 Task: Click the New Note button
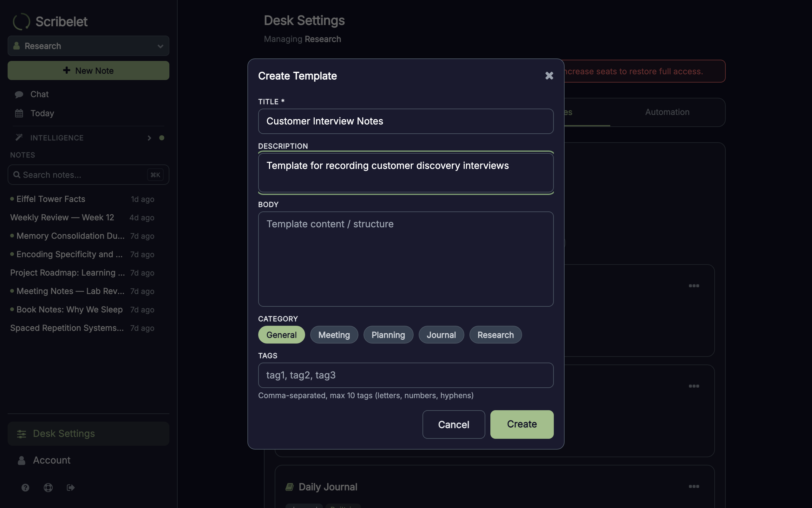pos(88,70)
